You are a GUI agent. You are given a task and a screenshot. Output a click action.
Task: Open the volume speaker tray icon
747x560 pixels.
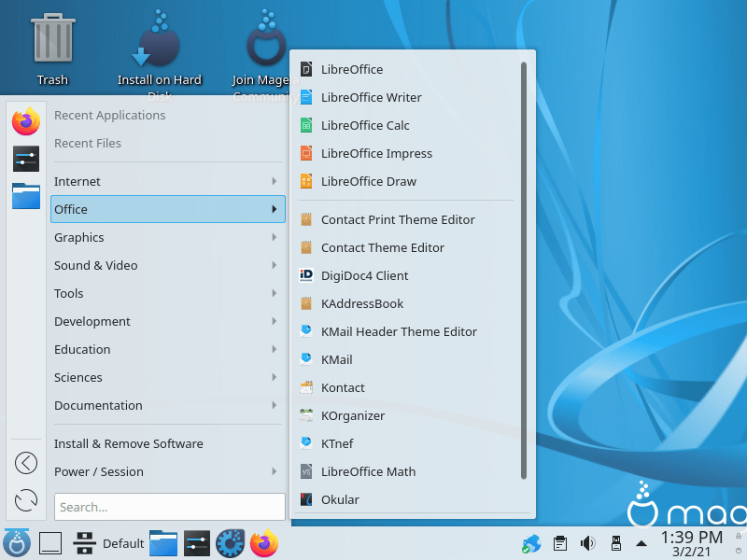coord(588,543)
